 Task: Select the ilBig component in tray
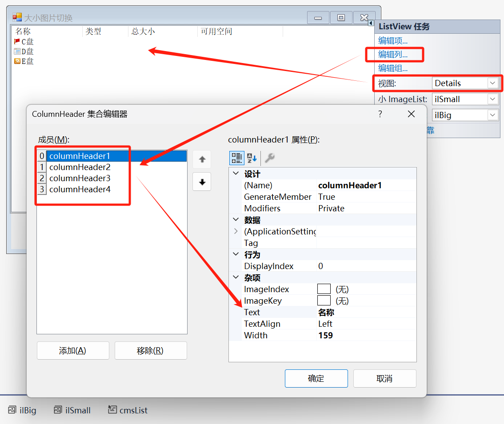point(22,410)
